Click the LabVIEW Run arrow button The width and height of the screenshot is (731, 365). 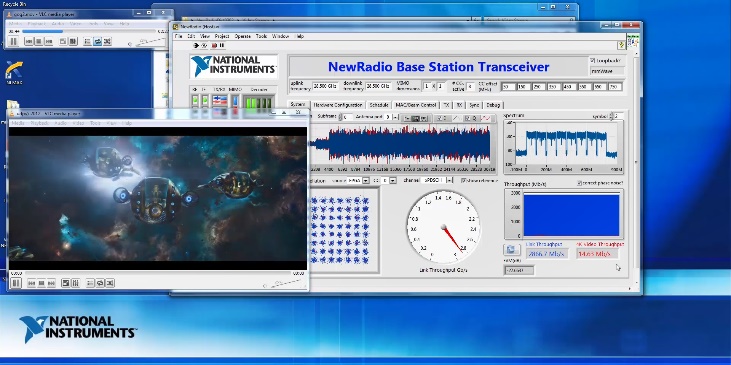196,45
